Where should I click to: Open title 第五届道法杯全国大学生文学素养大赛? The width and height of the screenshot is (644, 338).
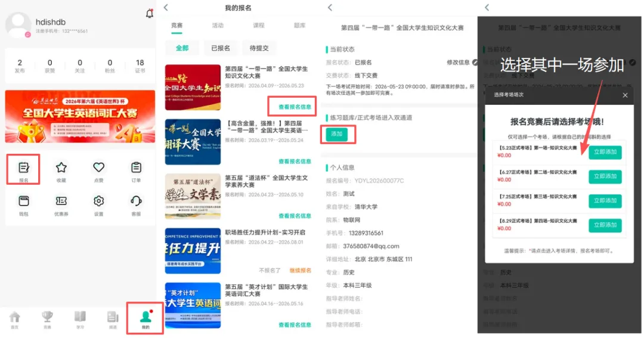pos(266,182)
